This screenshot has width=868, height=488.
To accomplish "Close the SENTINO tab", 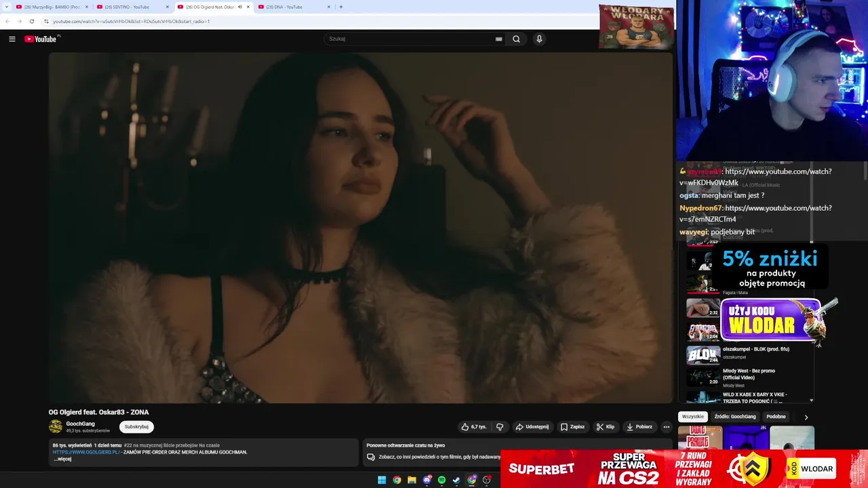I will 167,7.
